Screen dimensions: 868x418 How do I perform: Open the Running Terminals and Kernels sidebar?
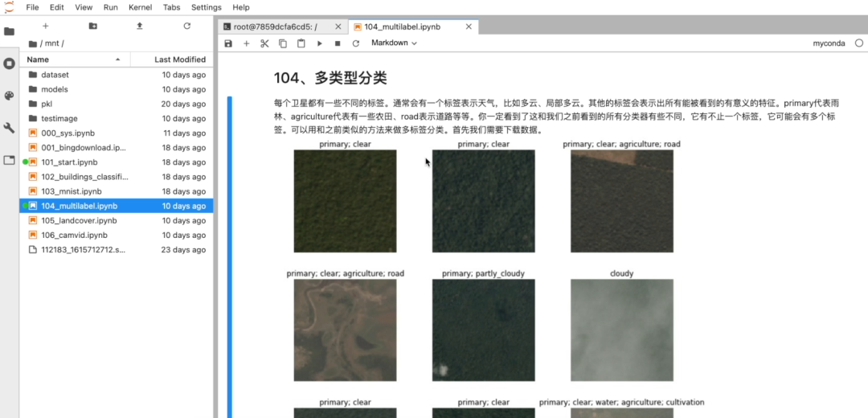pyautogui.click(x=10, y=64)
